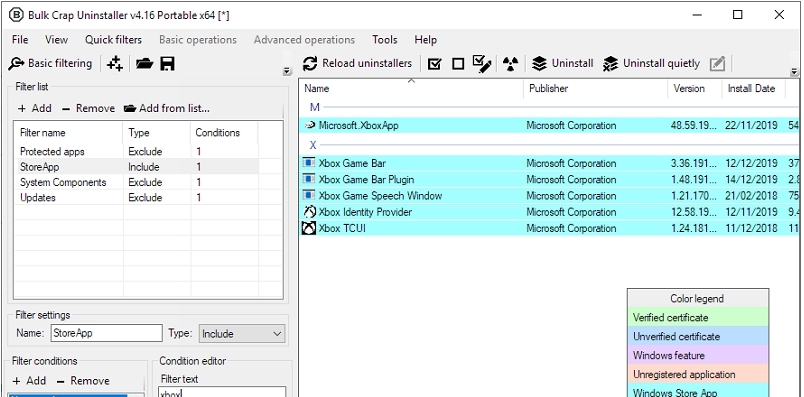This screenshot has height=397, width=804.
Task: Click the deselect all empty-box icon
Action: (458, 64)
